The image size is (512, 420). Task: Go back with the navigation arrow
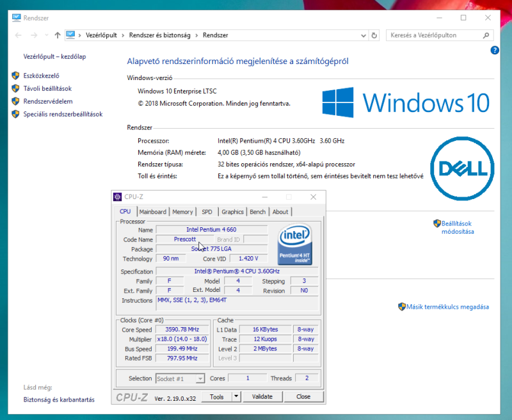click(x=19, y=35)
